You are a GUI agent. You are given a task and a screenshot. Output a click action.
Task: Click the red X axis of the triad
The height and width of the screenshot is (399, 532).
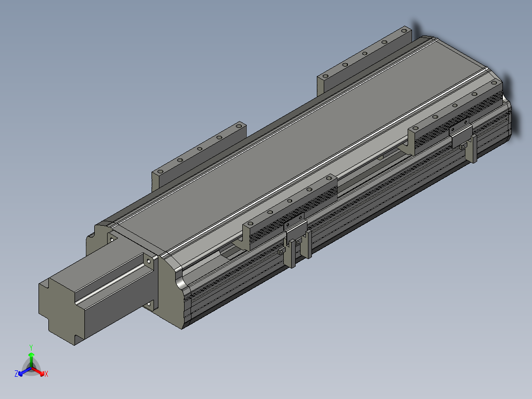pos(38,371)
